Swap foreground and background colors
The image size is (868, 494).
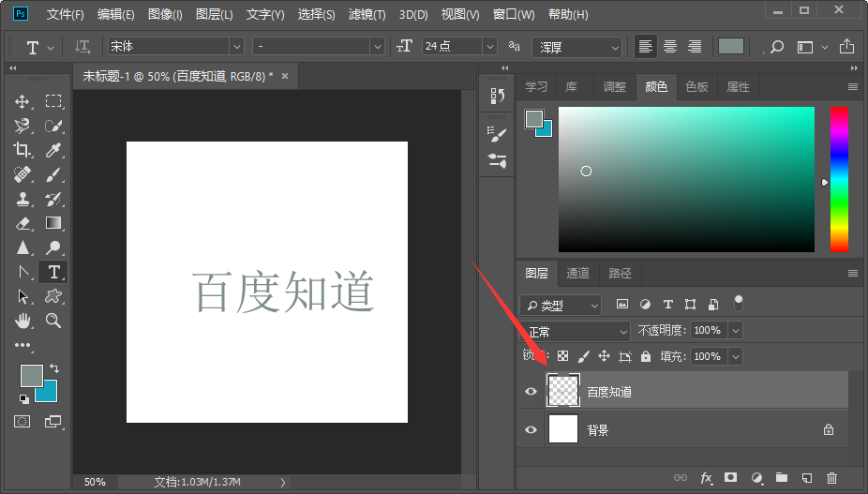[x=54, y=368]
